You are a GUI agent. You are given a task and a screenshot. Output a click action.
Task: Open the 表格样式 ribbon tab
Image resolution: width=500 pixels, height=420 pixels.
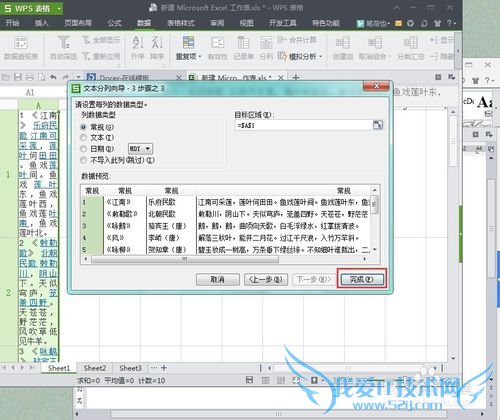(181, 23)
